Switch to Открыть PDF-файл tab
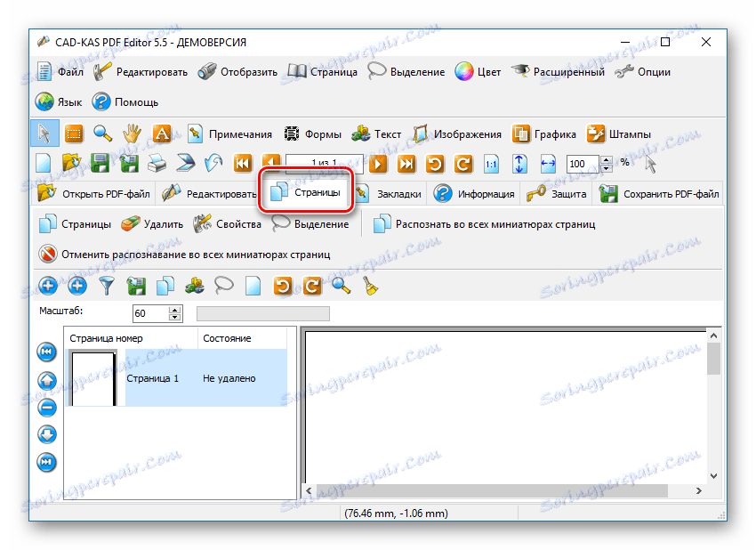The width and height of the screenshot is (756, 550). [94, 194]
